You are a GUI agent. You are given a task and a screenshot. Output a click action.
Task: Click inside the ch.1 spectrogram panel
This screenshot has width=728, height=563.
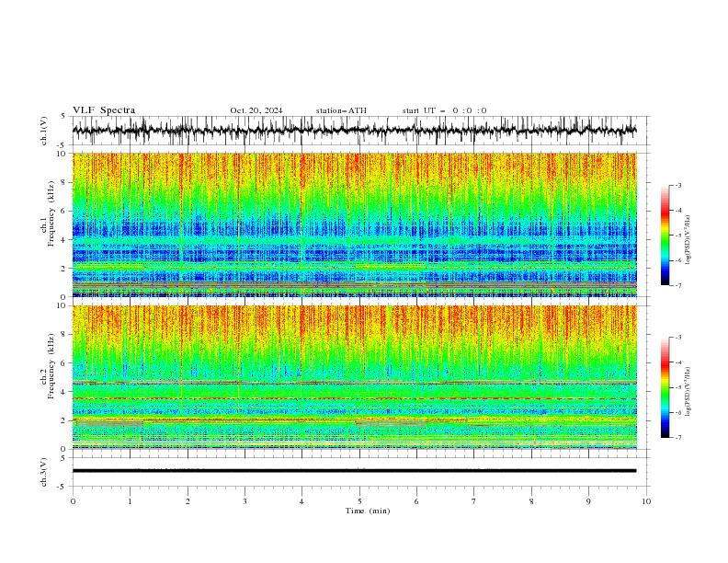[x=354, y=224]
